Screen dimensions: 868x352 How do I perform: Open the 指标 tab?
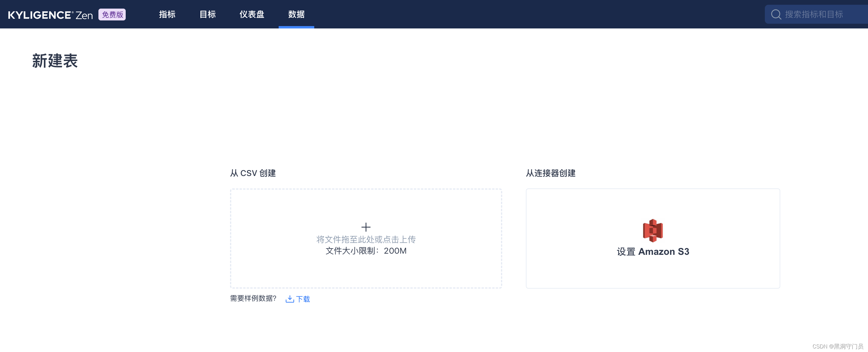(x=167, y=14)
